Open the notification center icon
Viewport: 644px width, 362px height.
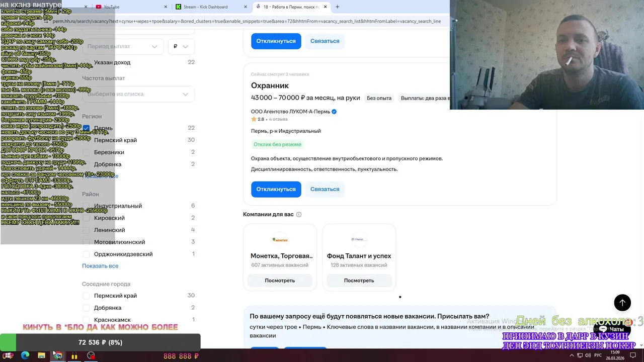coord(633,355)
